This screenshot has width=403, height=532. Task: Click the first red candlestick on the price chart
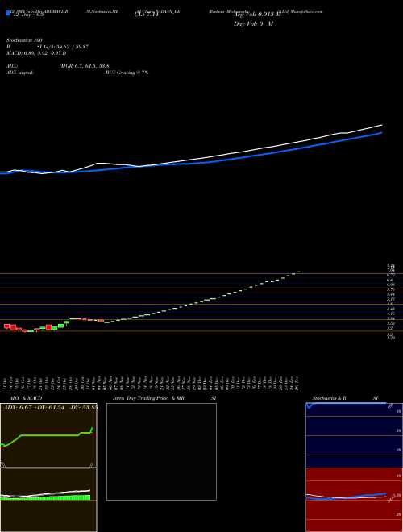[x=6, y=326]
